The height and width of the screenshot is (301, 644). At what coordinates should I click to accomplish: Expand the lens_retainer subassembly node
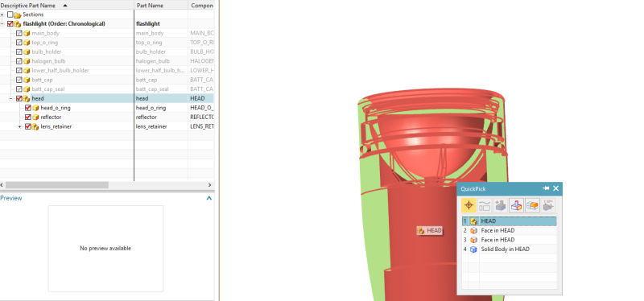tap(19, 126)
